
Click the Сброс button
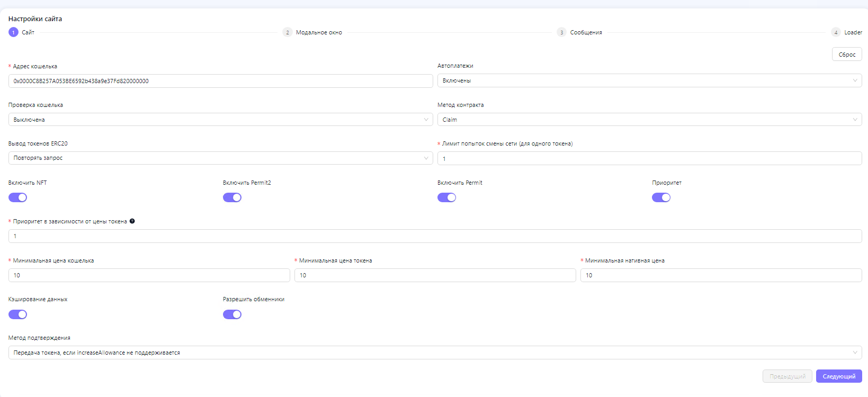(x=847, y=55)
